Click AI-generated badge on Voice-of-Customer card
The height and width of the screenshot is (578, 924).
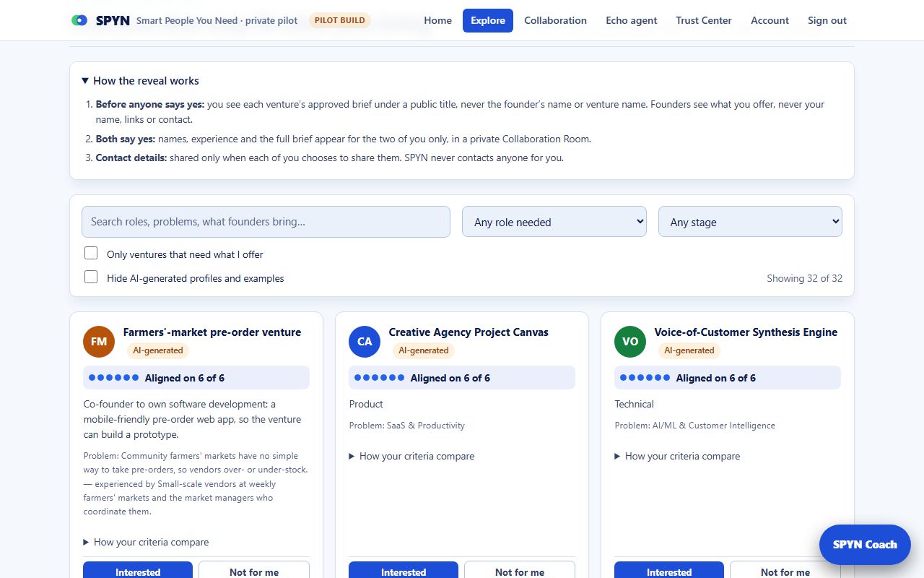(689, 350)
